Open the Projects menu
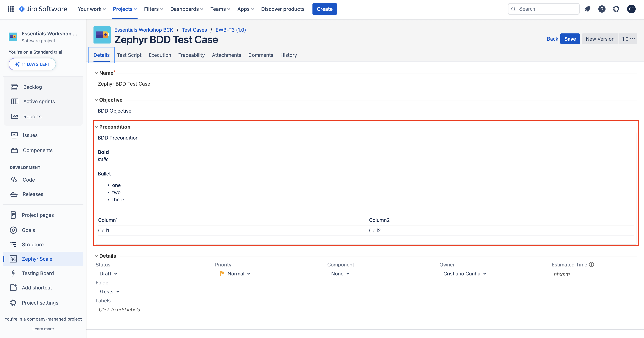Screen dimensions: 644x338 pos(125,9)
